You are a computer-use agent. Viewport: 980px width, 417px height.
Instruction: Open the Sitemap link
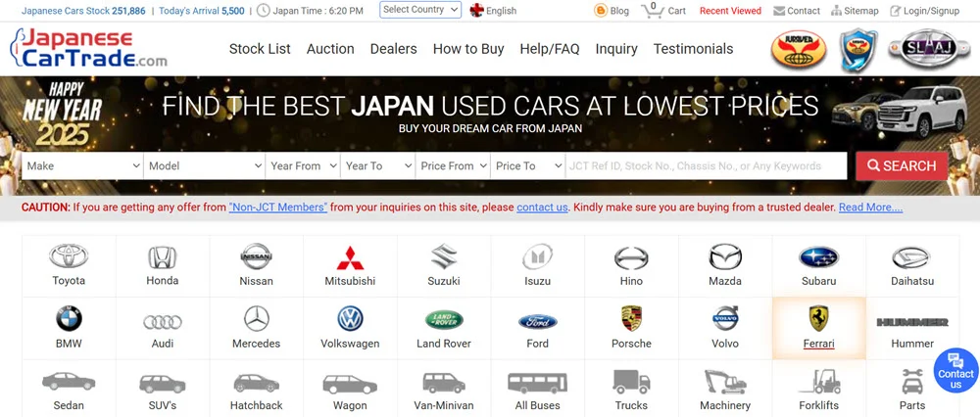[855, 11]
